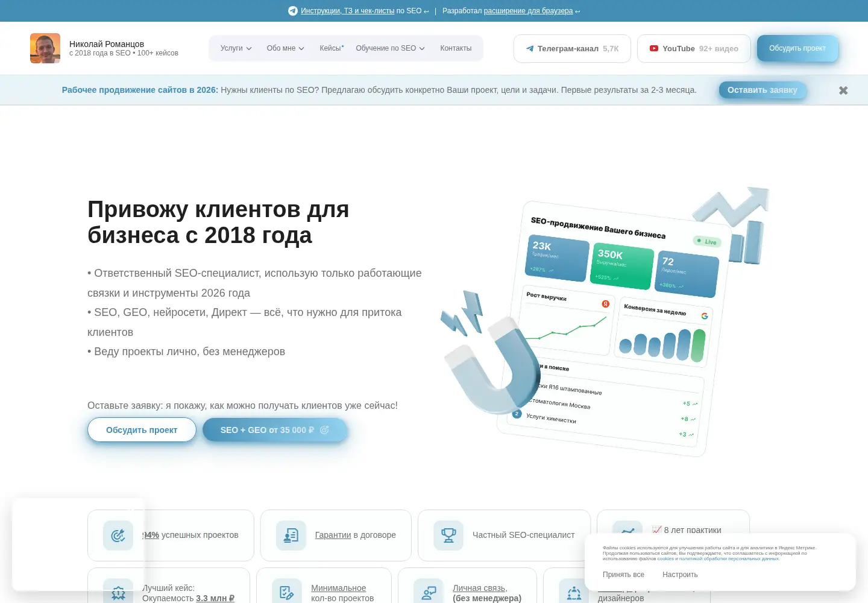Click the white Обсудить проект hero button

(x=142, y=430)
